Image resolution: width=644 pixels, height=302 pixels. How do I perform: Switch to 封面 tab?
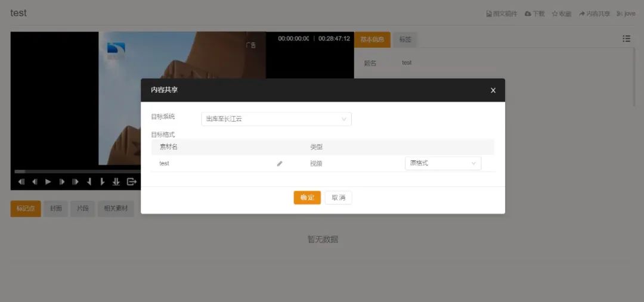[x=56, y=208]
